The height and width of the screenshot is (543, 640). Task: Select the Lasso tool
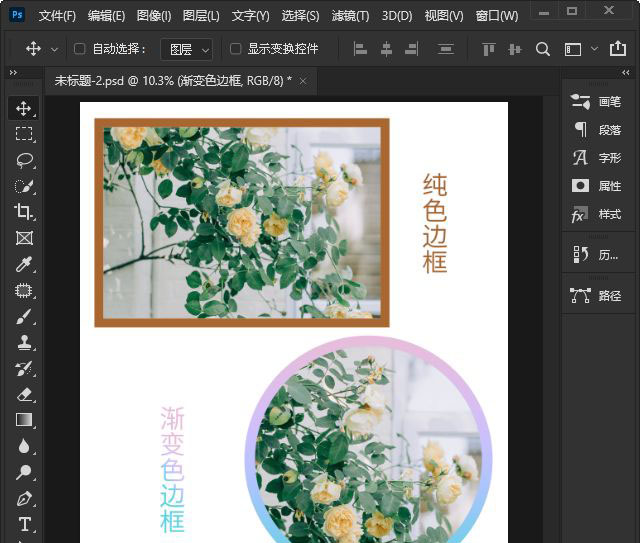pyautogui.click(x=24, y=160)
